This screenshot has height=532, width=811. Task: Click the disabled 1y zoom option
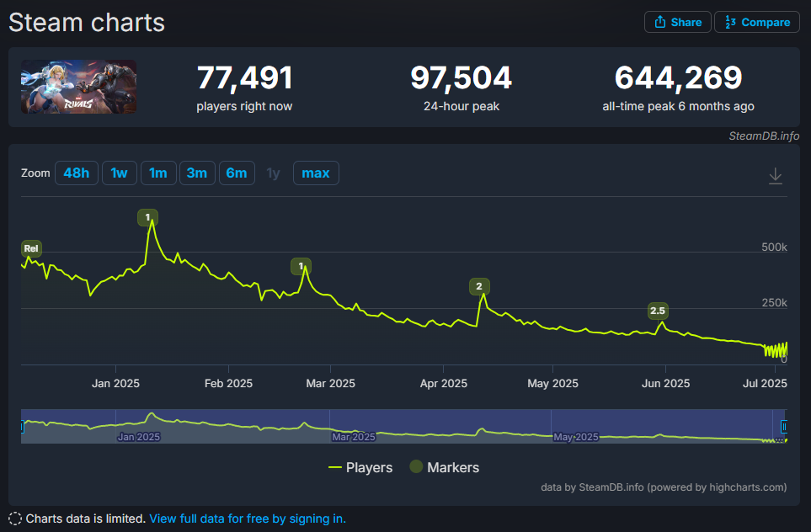[273, 173]
